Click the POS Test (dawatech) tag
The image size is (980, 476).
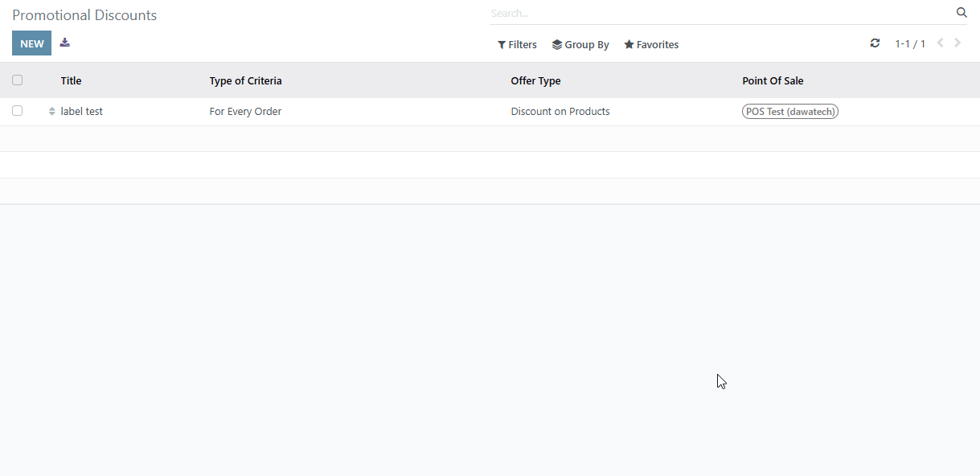click(790, 112)
